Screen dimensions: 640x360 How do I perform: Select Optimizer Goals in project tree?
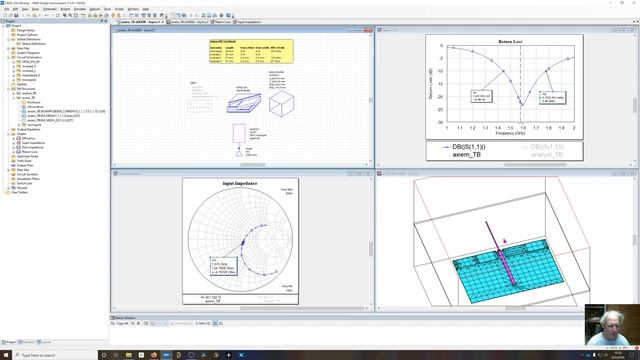click(x=27, y=156)
